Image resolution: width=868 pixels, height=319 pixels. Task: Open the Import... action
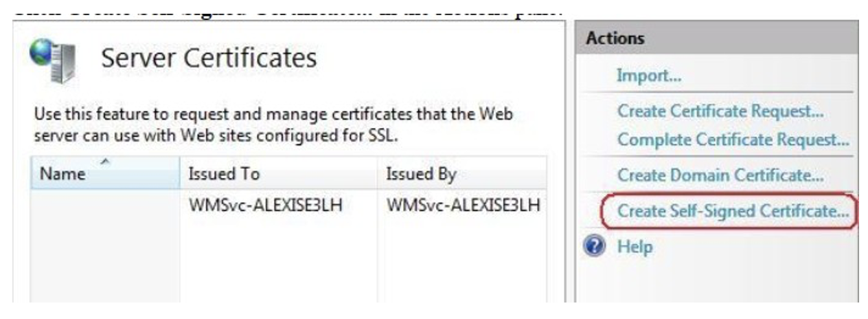(649, 75)
